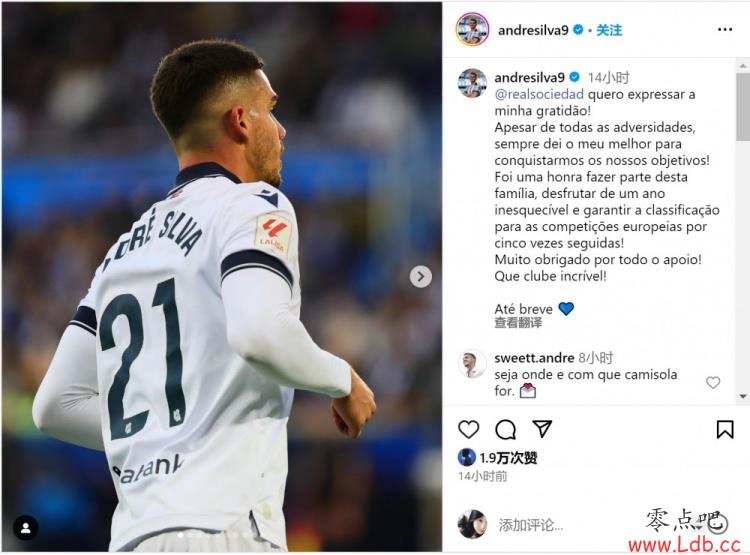Click the comments scrollbar up arrow
750x555 pixels.
coord(743,66)
